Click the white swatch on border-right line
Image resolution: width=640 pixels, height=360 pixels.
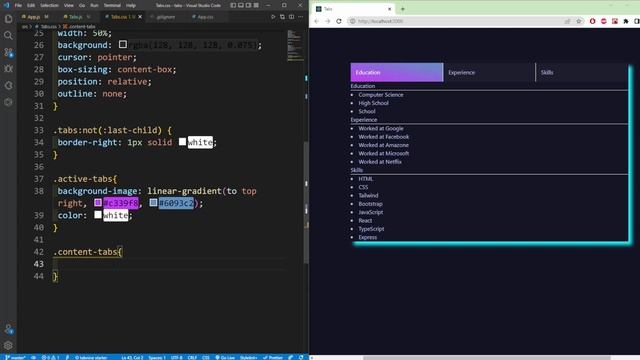(182, 142)
